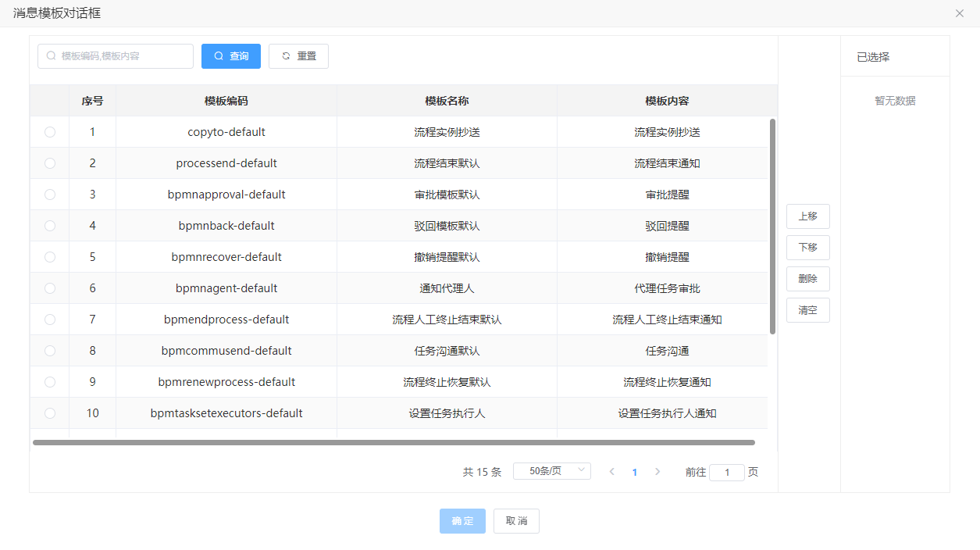Click 下移 to move selection down
This screenshot has height=550, width=980.
807,248
